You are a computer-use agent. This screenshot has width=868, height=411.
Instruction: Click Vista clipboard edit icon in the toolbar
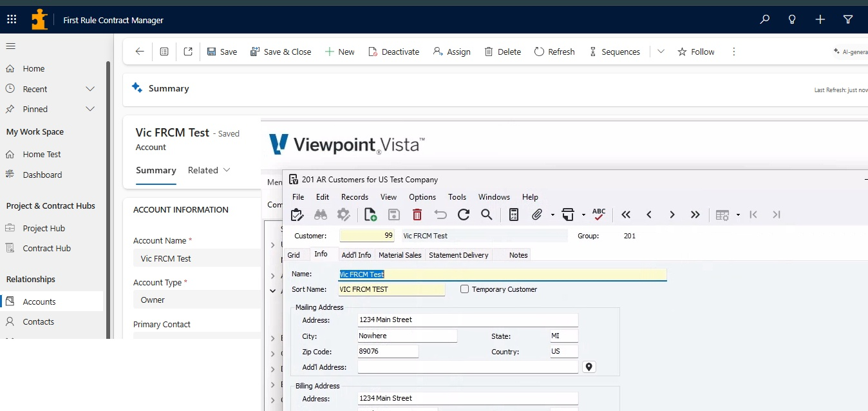[297, 215]
